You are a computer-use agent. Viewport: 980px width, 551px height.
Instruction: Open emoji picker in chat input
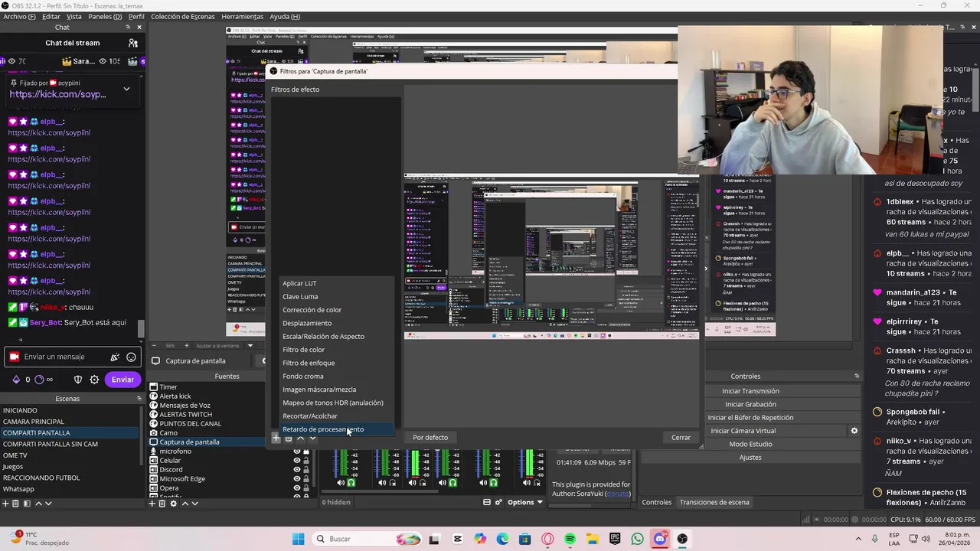click(x=131, y=357)
